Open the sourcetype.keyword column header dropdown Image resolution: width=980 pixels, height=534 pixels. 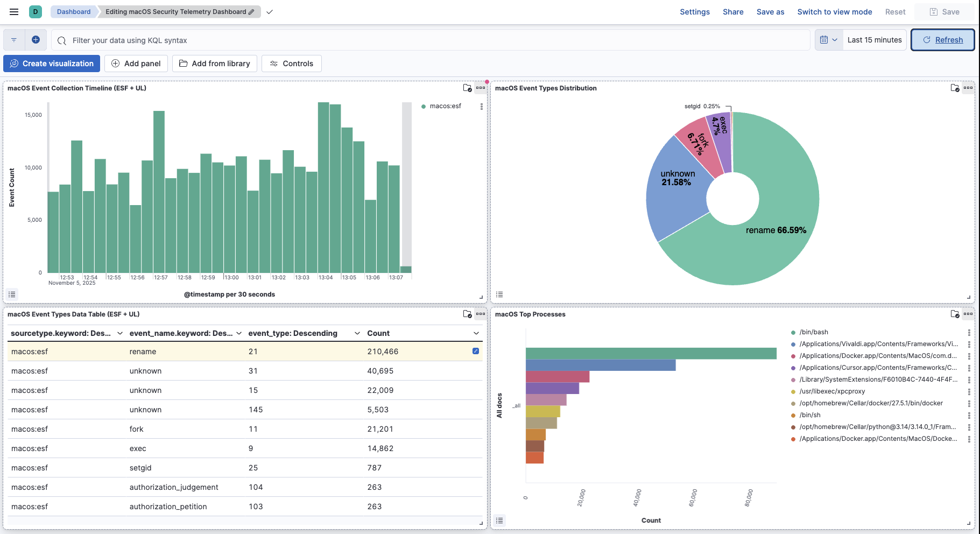tap(121, 333)
